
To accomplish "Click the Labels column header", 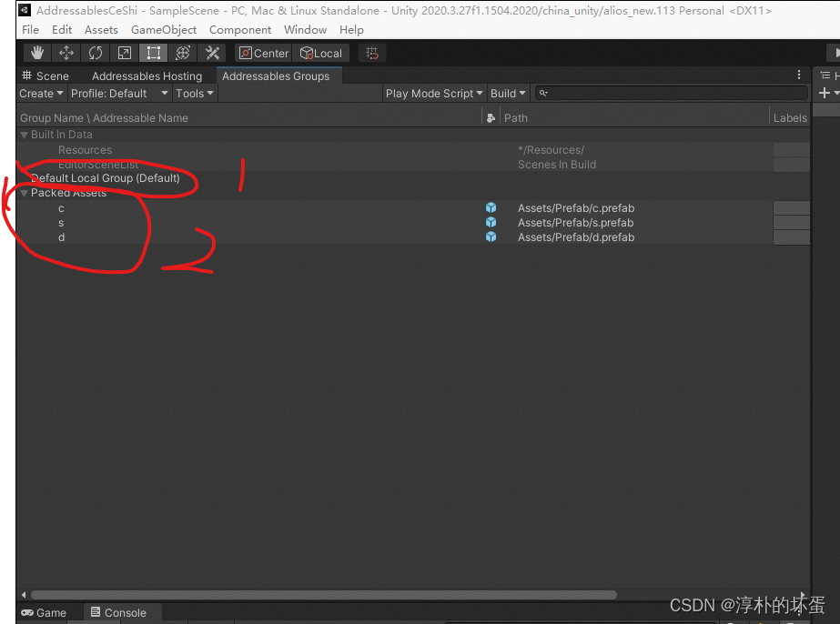I will pos(790,118).
